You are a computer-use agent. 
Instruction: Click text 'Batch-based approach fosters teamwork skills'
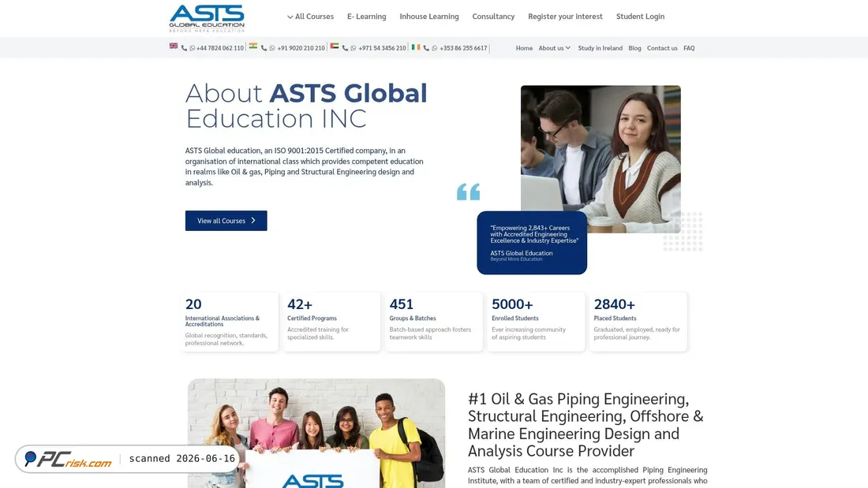(x=430, y=333)
